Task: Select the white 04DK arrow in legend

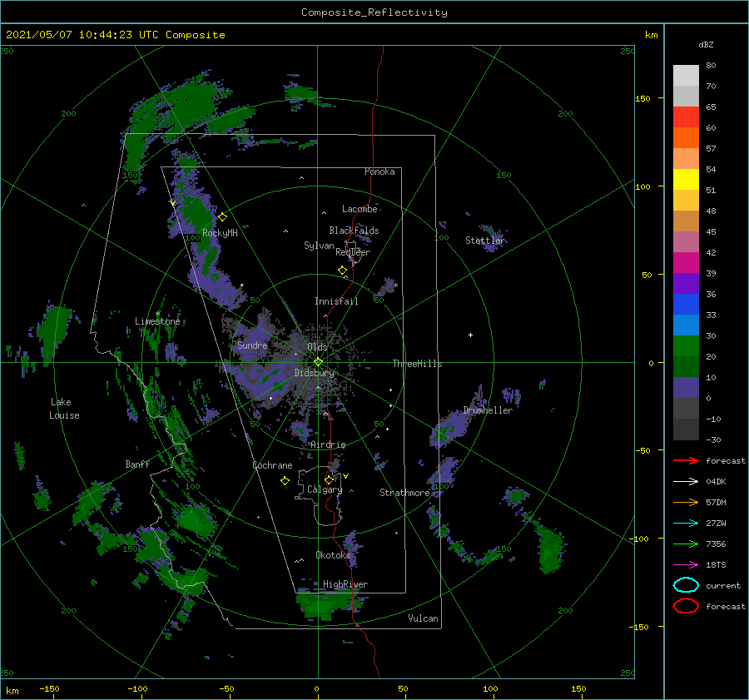Action: tap(686, 482)
